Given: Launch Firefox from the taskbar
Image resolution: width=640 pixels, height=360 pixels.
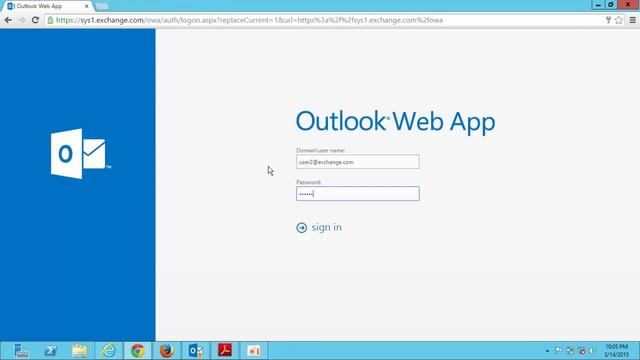Looking at the screenshot, I should tap(167, 351).
